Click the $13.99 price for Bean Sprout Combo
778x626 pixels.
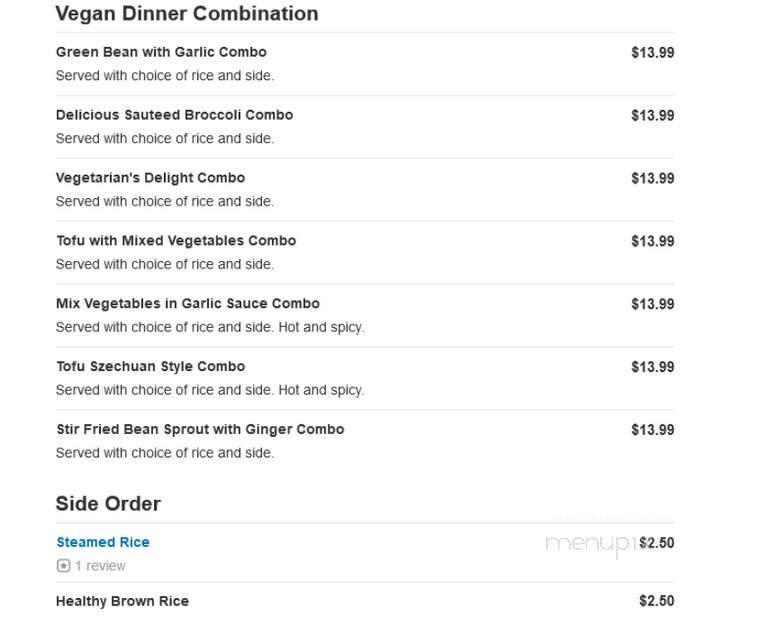coord(652,430)
